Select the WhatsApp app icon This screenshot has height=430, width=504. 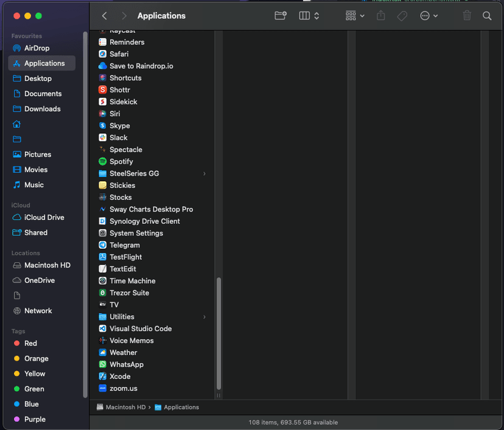click(102, 364)
